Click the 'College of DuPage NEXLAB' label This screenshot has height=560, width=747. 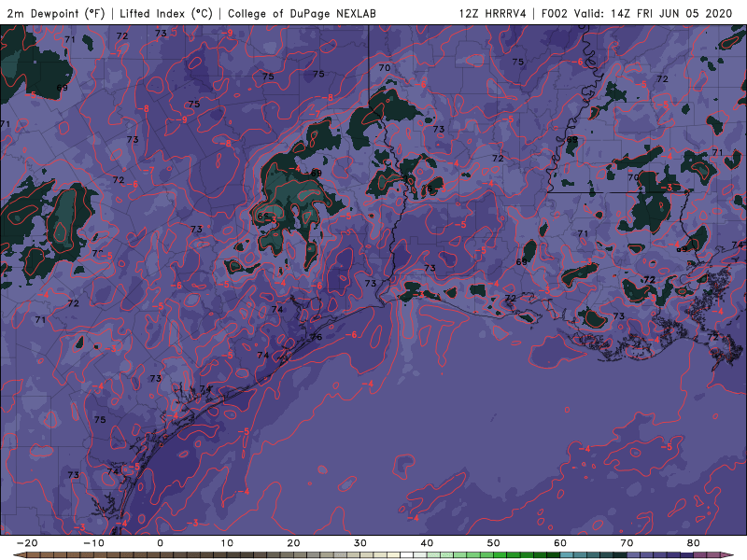click(302, 13)
